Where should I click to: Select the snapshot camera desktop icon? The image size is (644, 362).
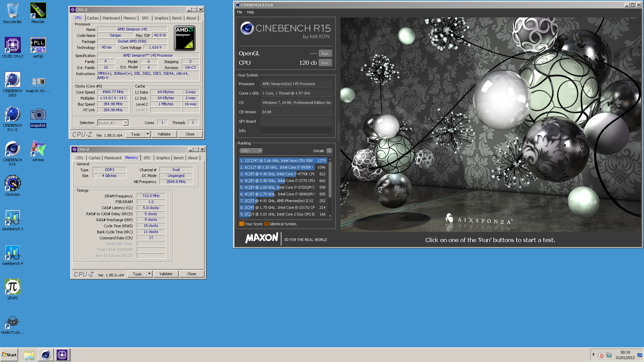[38, 117]
